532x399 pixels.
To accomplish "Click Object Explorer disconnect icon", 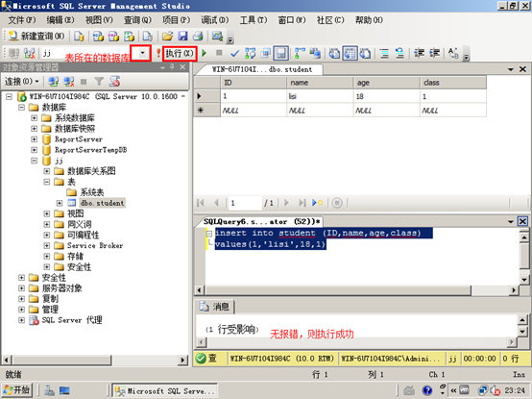I will click(69, 82).
